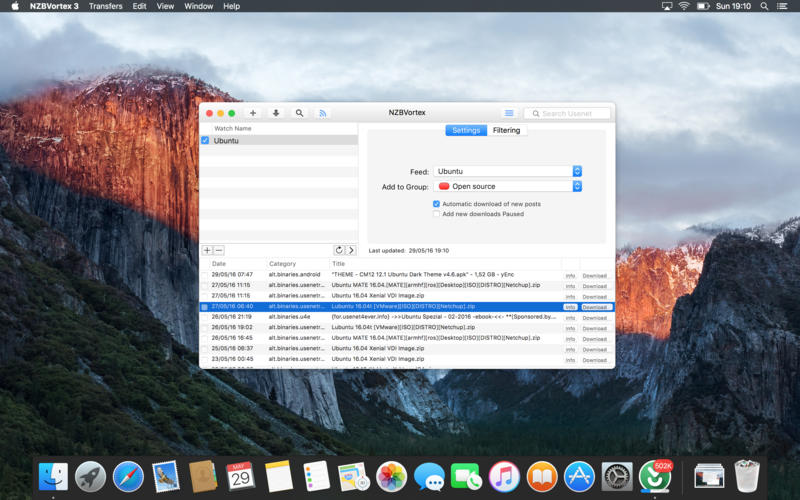Select the RSS feed toolbar icon
The image size is (800, 500).
click(x=323, y=113)
